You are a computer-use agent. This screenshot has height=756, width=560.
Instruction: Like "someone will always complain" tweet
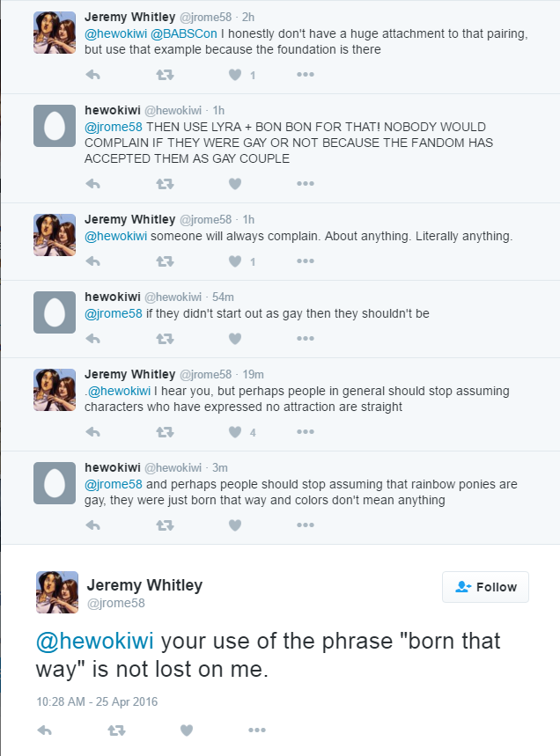click(x=235, y=261)
